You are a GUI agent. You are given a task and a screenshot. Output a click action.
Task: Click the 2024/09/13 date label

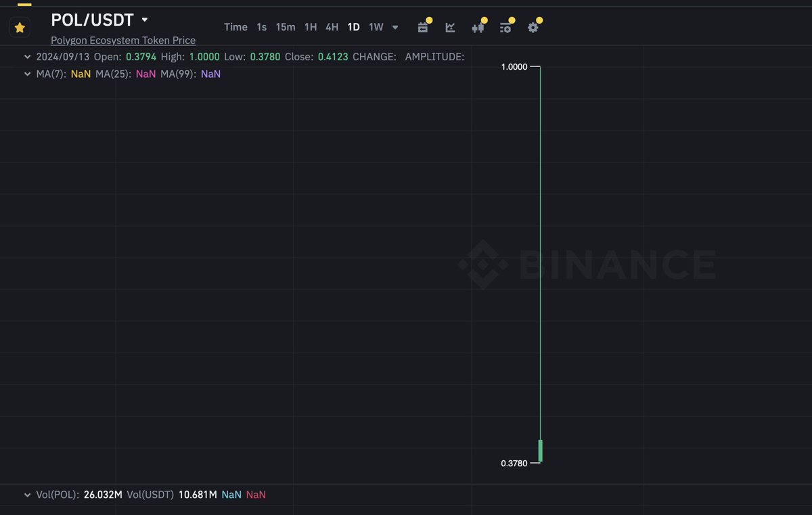click(63, 57)
